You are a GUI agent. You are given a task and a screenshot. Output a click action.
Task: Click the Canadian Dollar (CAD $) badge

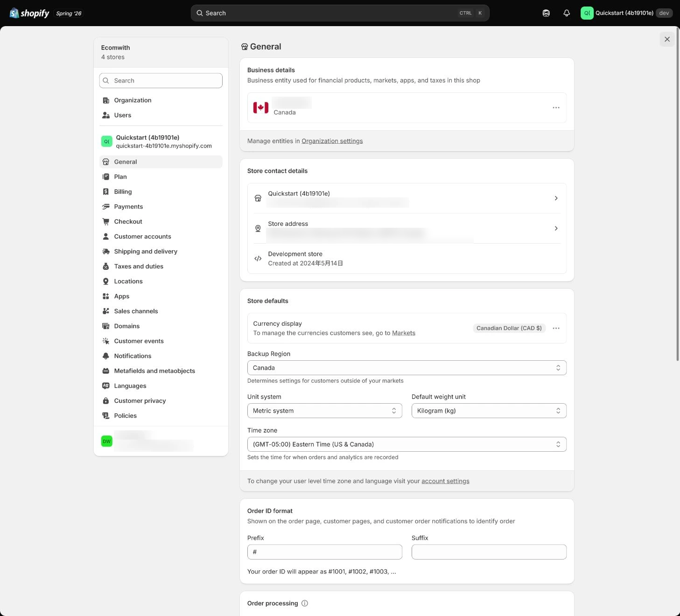tap(509, 328)
